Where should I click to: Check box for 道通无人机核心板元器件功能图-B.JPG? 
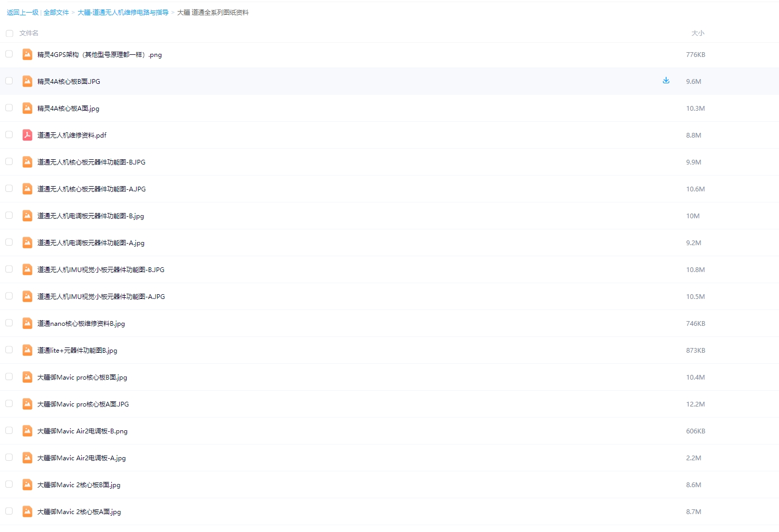tap(9, 161)
